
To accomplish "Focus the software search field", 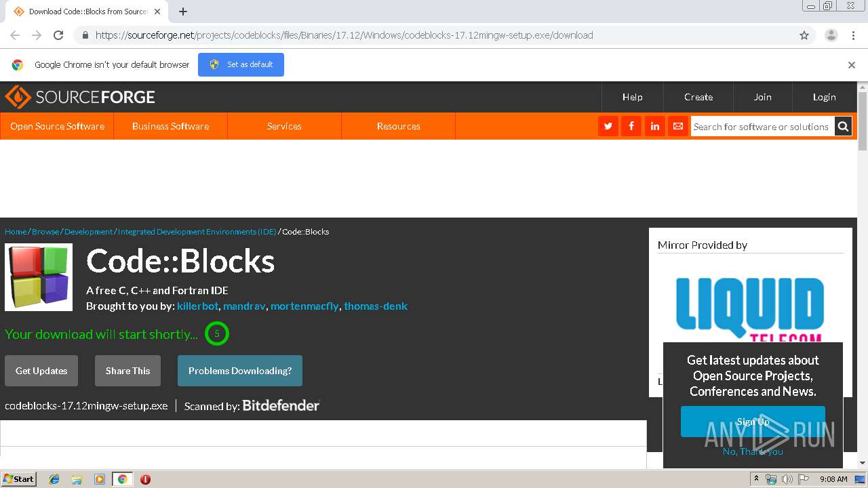I will [x=762, y=126].
